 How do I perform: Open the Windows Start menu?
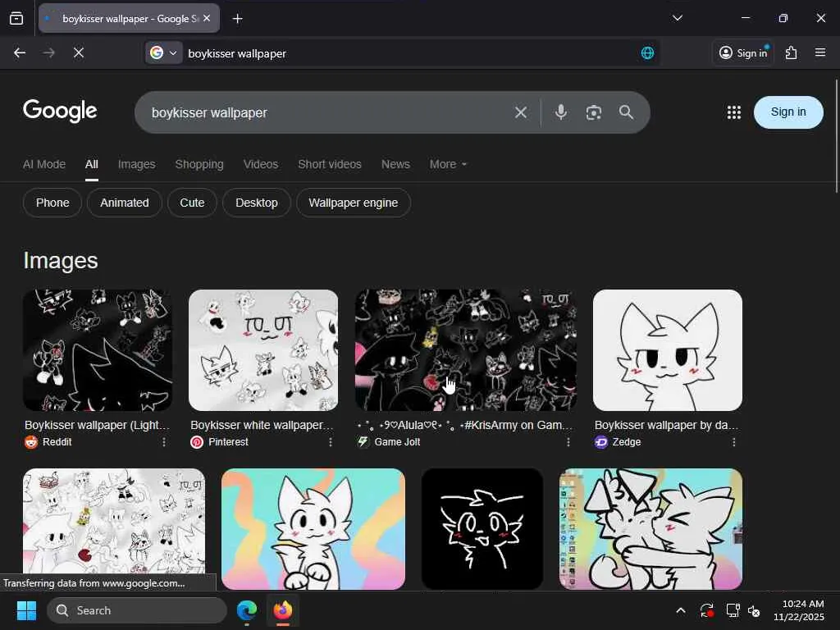(26, 610)
